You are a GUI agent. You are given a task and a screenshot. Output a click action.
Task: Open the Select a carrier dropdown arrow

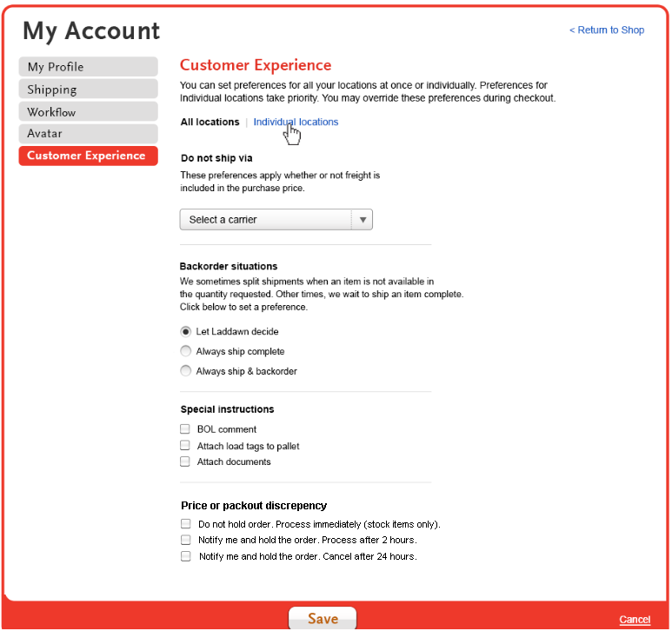click(363, 220)
